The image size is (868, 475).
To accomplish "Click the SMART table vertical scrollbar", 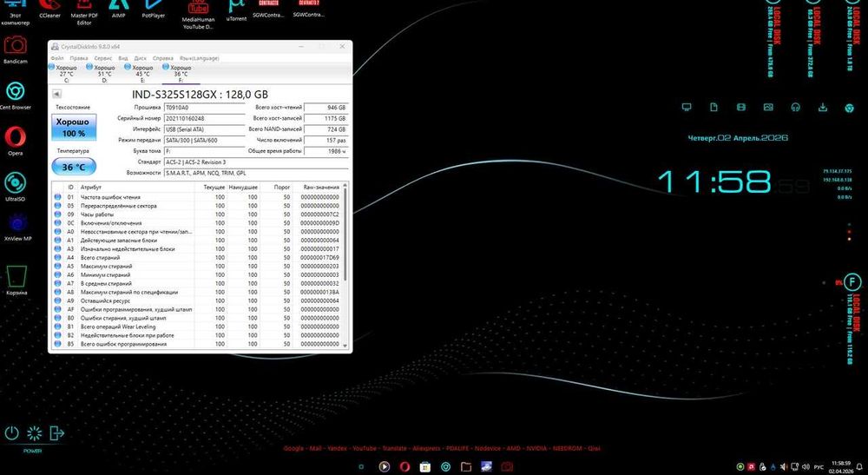I will click(x=345, y=233).
